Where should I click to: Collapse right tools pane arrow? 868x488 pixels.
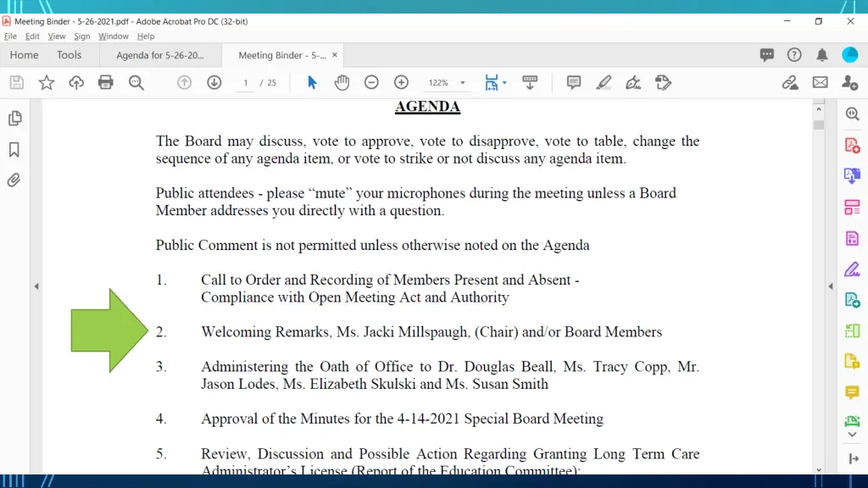(x=831, y=286)
